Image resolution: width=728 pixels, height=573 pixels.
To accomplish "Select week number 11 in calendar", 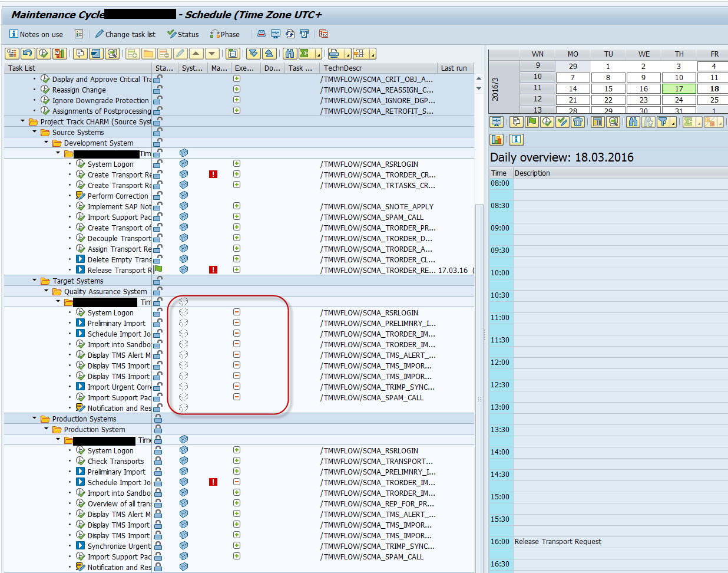I will click(x=537, y=88).
